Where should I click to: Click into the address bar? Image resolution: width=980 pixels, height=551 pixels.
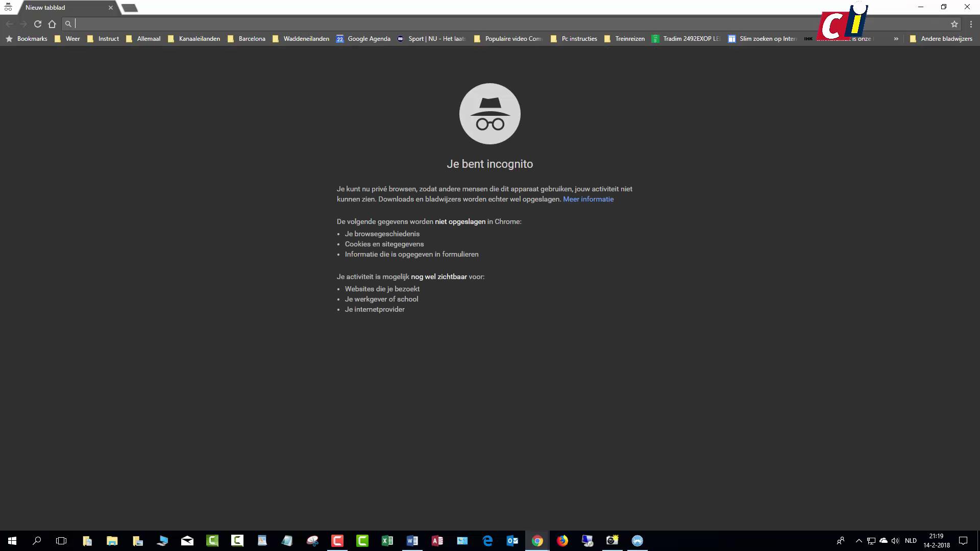(459, 24)
